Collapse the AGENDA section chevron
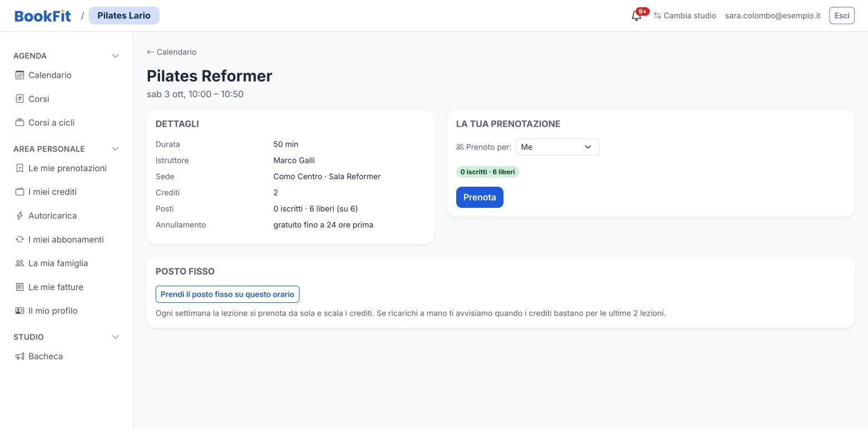This screenshot has height=429, width=868. [116, 56]
